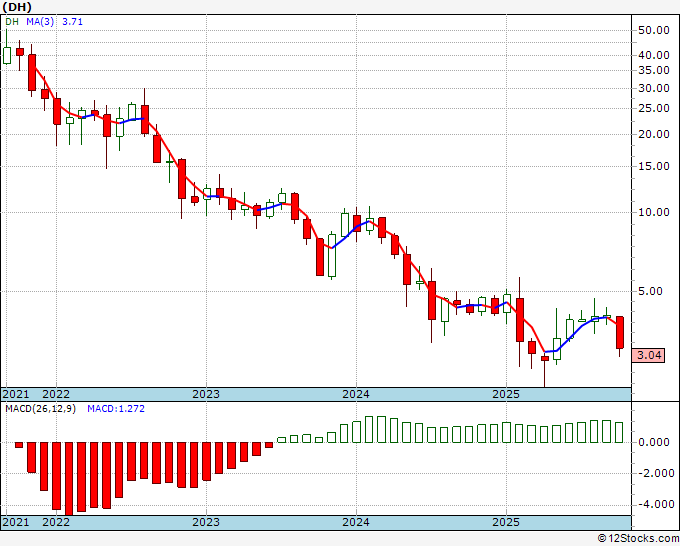Click 2025 on the price chart timeline

click(506, 394)
